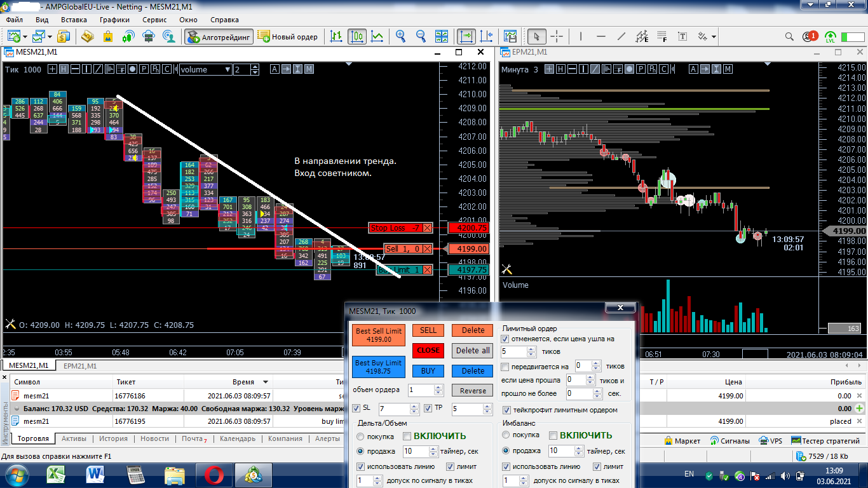Toggle the Алготрейдинг algo trading button

coord(219,36)
